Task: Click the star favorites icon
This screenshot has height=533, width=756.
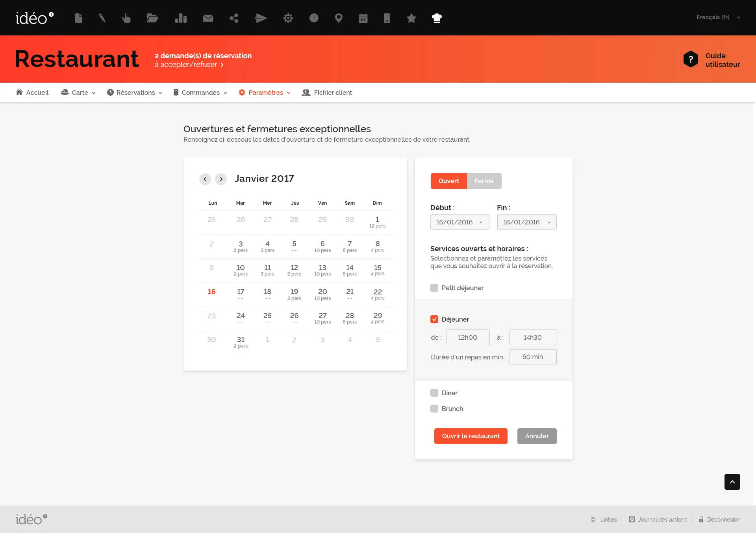Action: point(411,18)
